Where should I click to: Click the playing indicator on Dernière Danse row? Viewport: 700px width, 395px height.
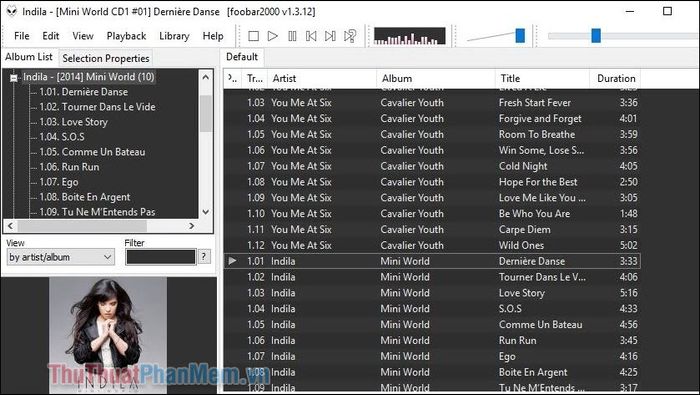233,261
